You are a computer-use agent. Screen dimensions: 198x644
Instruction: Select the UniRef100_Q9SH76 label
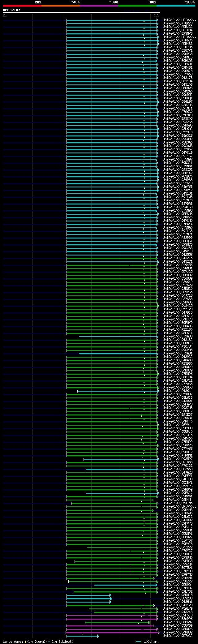pos(178,244)
